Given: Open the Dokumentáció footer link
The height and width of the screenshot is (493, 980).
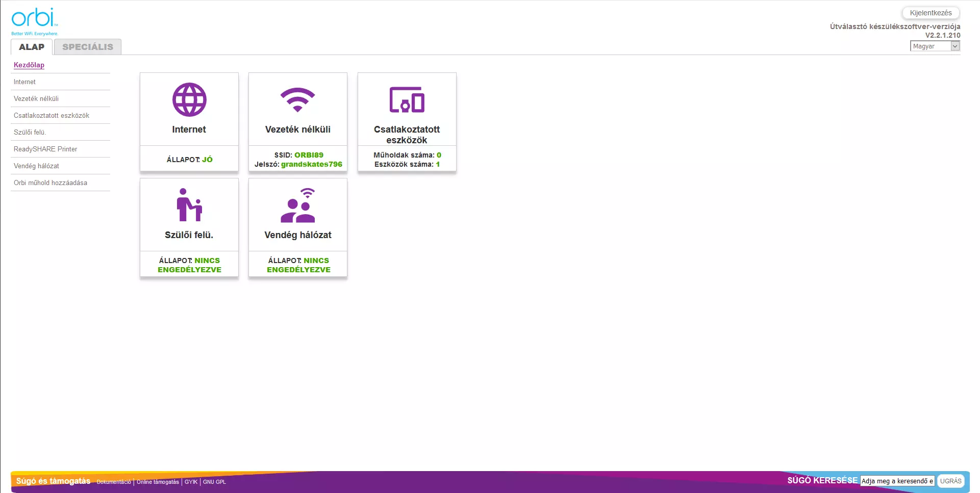Looking at the screenshot, I should click(114, 482).
